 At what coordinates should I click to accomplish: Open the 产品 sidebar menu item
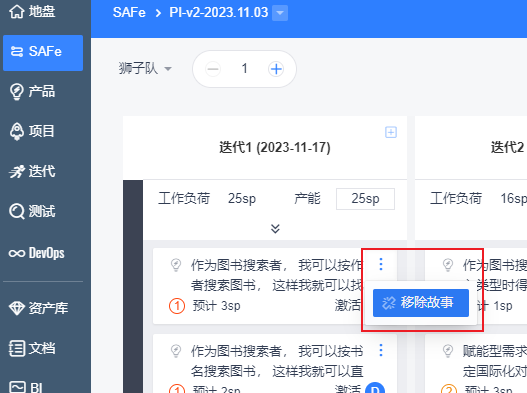(32, 91)
